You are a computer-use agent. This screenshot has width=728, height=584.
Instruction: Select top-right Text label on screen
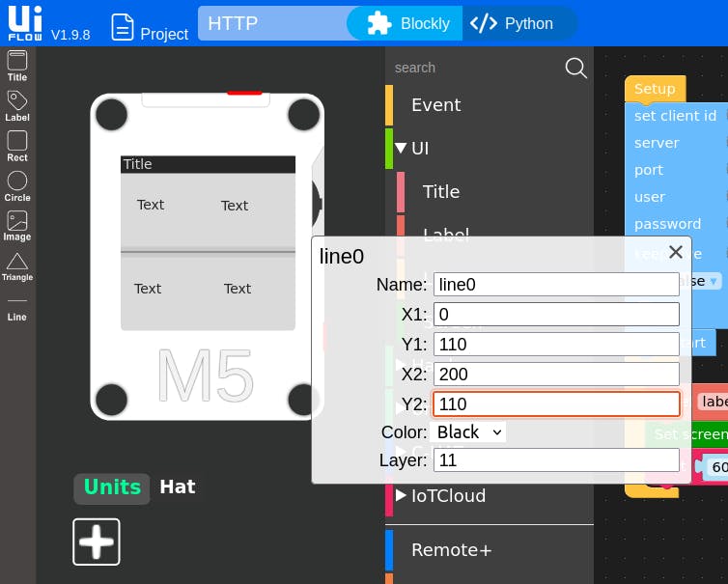[235, 206]
